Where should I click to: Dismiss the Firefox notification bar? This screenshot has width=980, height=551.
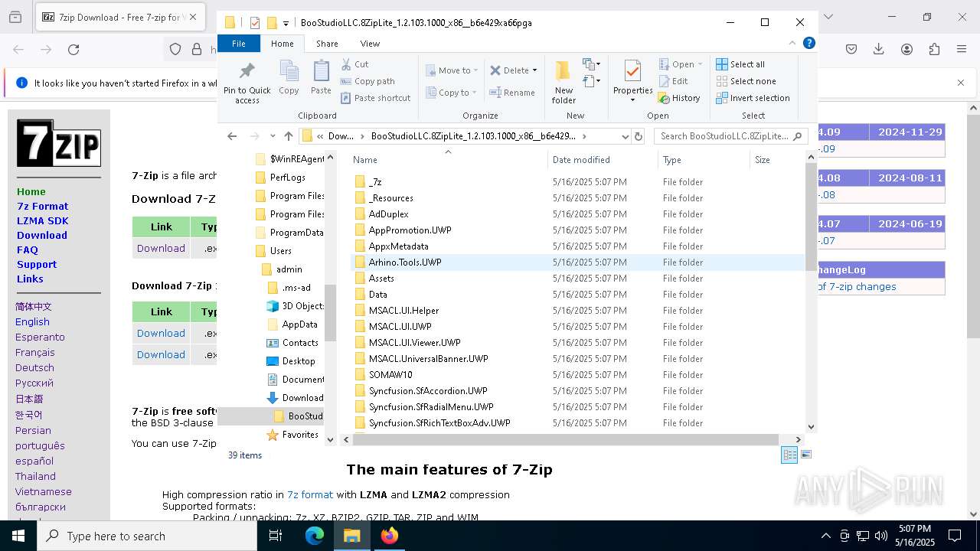(961, 83)
